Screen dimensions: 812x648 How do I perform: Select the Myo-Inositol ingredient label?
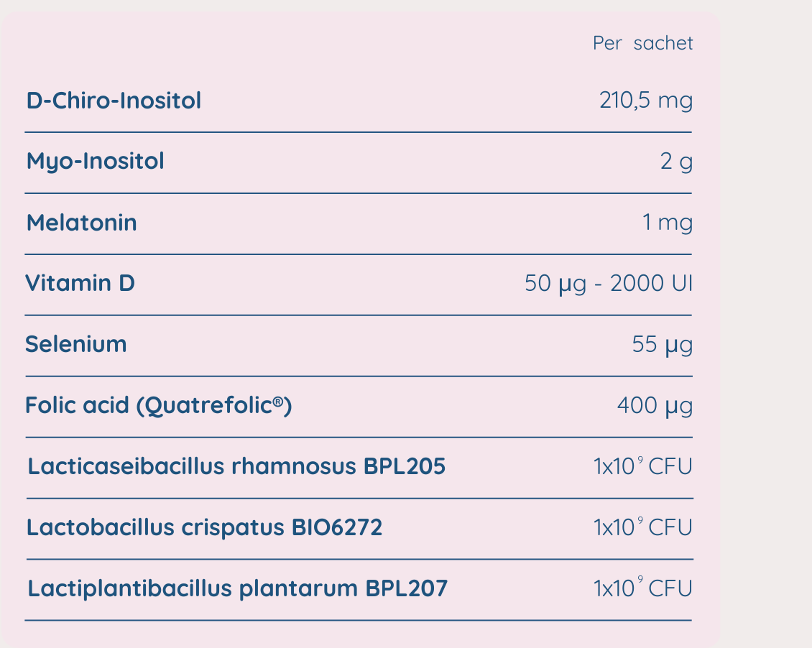pos(95,162)
